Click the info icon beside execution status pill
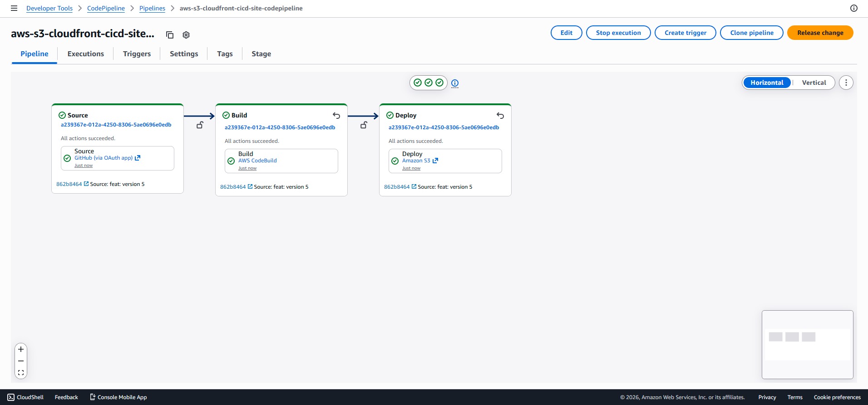Image resolution: width=868 pixels, height=405 pixels. click(455, 83)
